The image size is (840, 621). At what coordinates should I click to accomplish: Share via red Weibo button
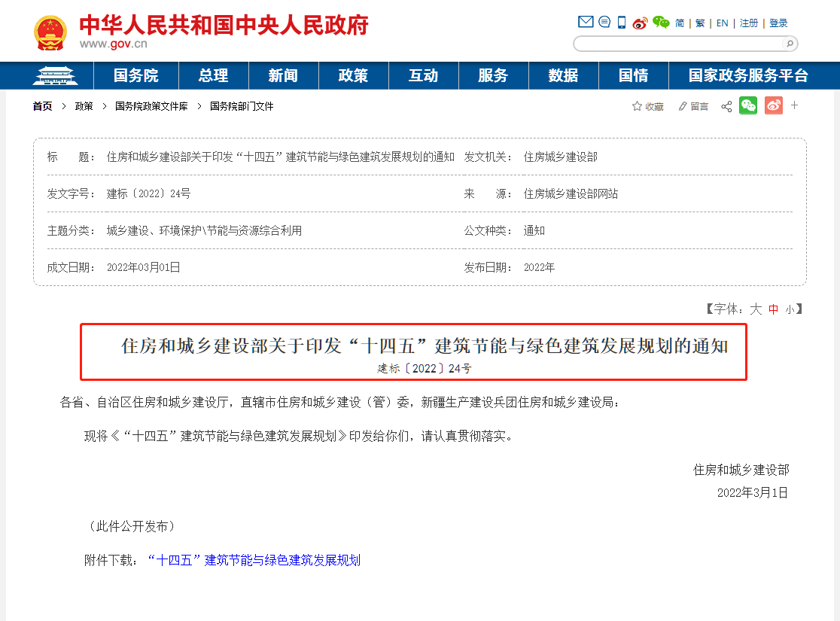coord(774,105)
